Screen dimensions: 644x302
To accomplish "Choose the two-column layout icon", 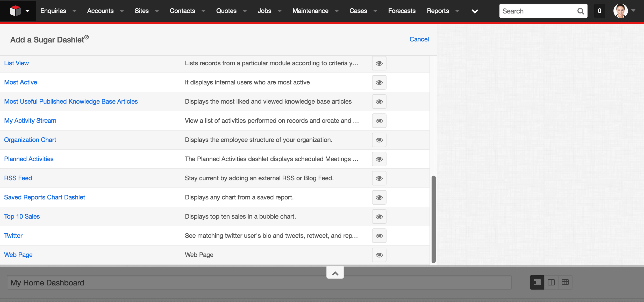I will tap(551, 282).
